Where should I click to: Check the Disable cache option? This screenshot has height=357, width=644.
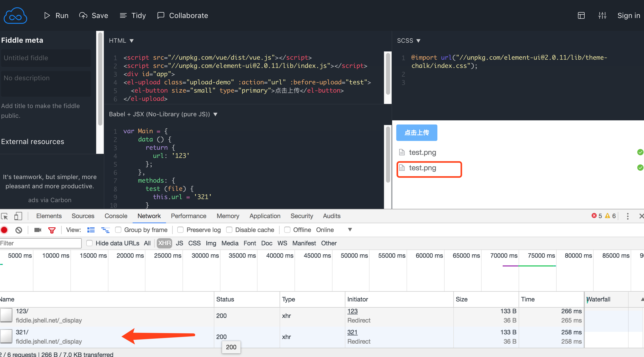tap(229, 230)
